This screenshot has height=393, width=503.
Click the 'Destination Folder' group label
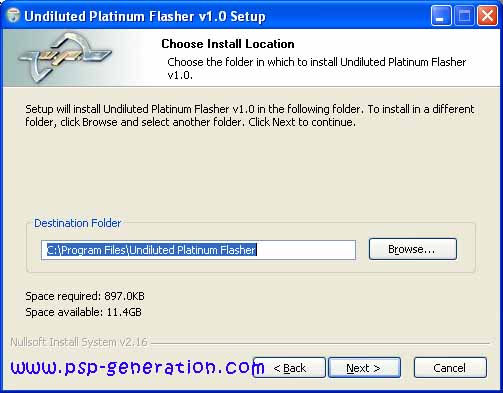tap(77, 223)
